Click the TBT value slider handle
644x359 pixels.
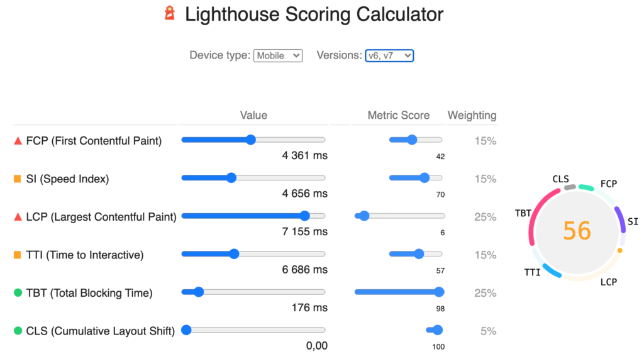[x=199, y=292]
